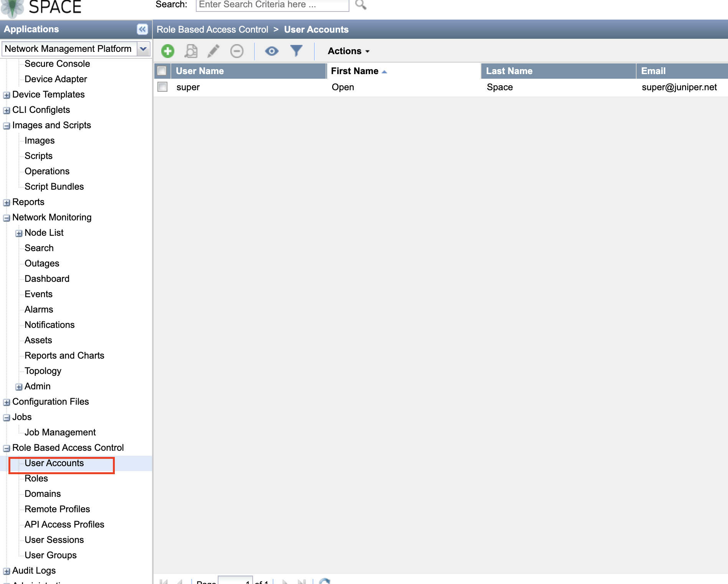Open the Actions dropdown menu
728x584 pixels.
click(x=349, y=51)
